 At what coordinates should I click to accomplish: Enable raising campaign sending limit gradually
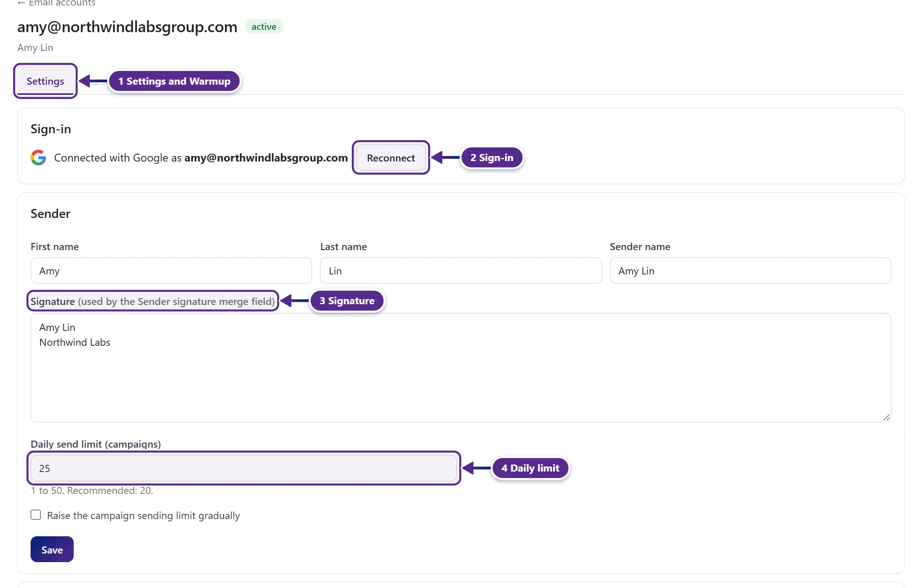coord(36,515)
